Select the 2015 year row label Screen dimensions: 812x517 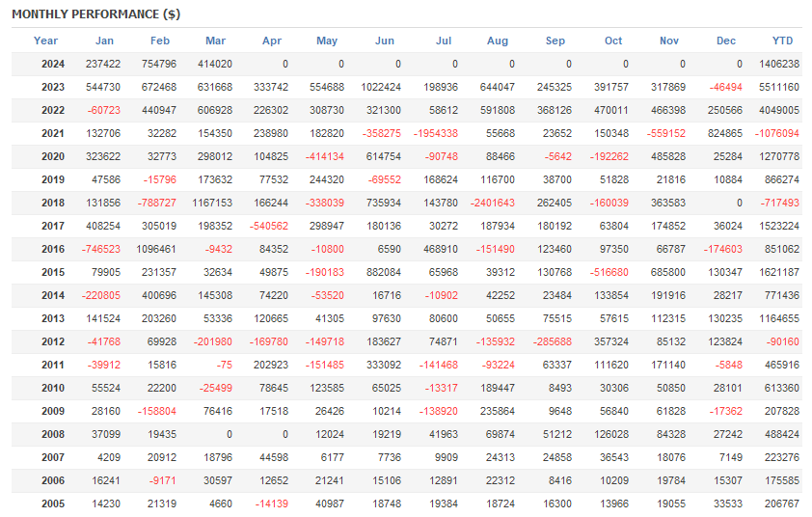[53, 273]
